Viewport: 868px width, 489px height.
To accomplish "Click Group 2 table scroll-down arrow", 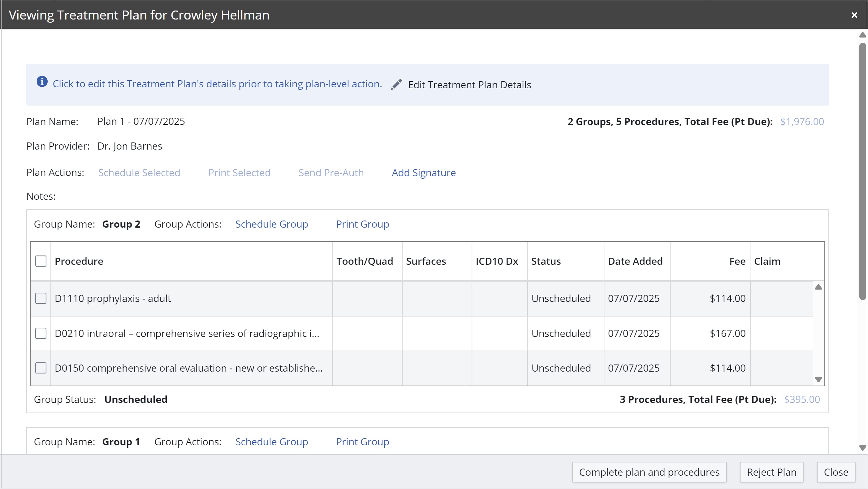I will [x=818, y=379].
